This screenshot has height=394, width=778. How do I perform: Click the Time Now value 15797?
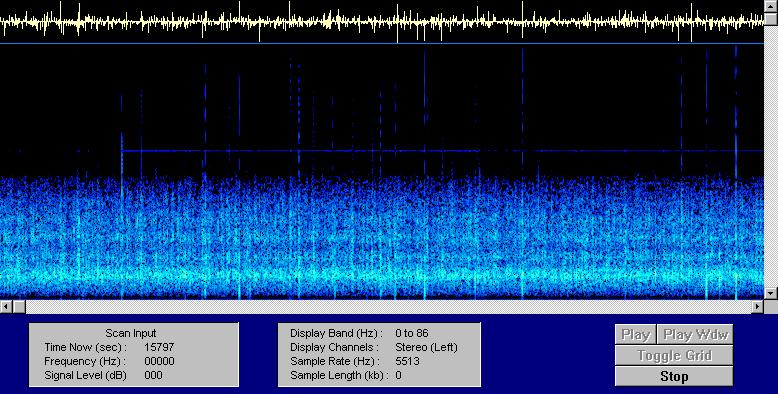pyautogui.click(x=159, y=347)
